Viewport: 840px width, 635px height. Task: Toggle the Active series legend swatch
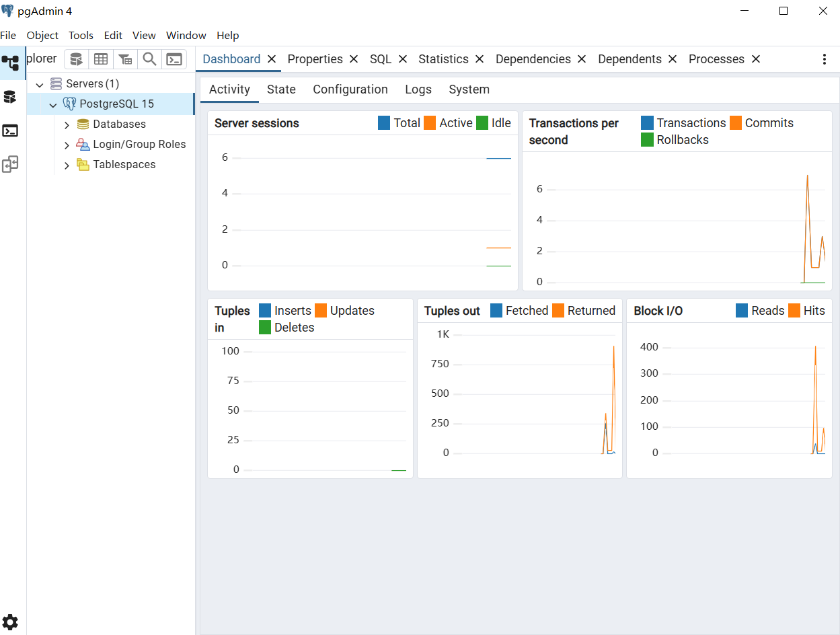(430, 123)
